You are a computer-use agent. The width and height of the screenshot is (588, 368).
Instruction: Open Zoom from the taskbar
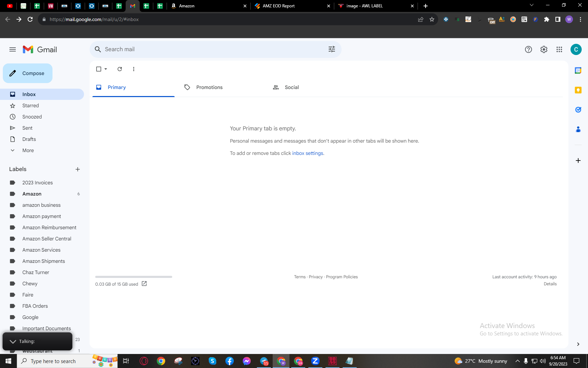315,361
